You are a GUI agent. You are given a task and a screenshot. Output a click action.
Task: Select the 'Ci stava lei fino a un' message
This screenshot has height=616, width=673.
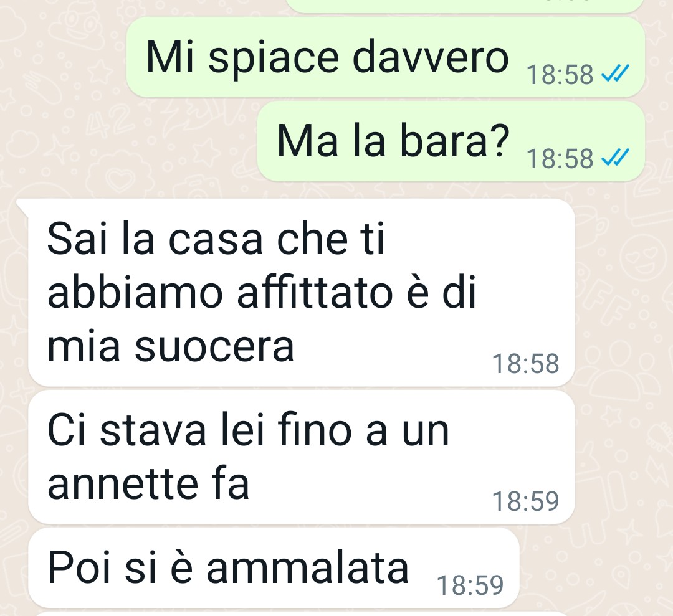pyautogui.click(x=302, y=457)
